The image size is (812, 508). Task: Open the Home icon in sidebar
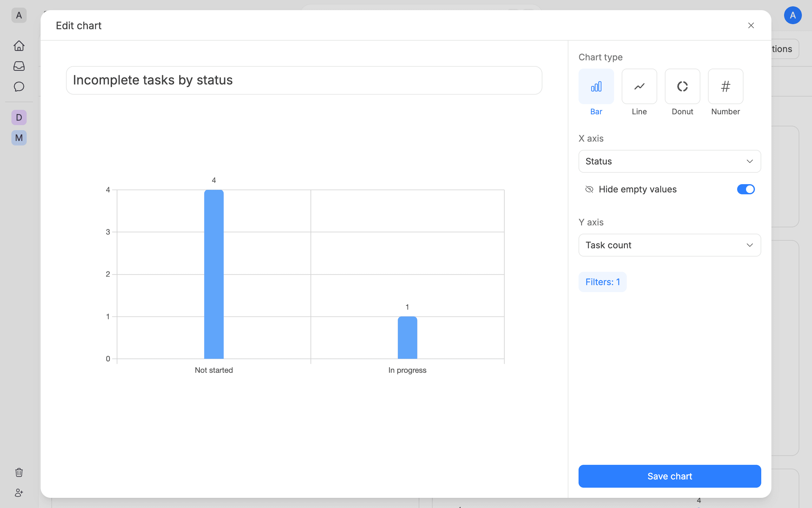[19, 46]
